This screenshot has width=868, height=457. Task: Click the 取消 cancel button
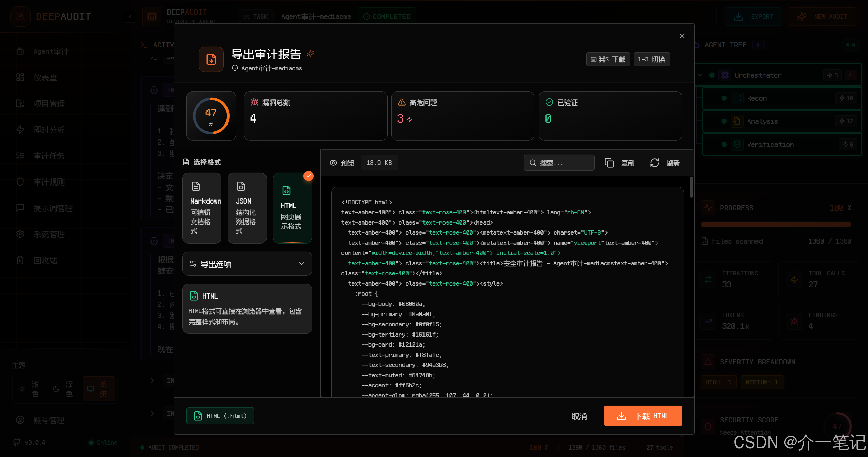[579, 416]
